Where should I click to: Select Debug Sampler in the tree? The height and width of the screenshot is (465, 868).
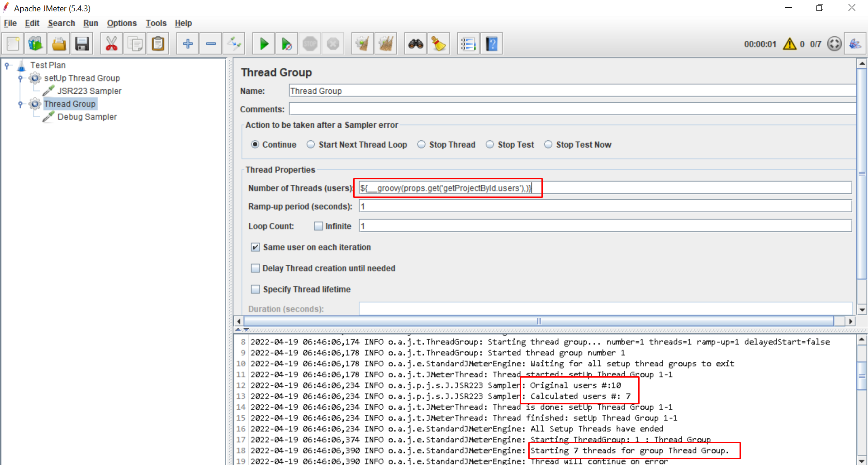coord(87,117)
